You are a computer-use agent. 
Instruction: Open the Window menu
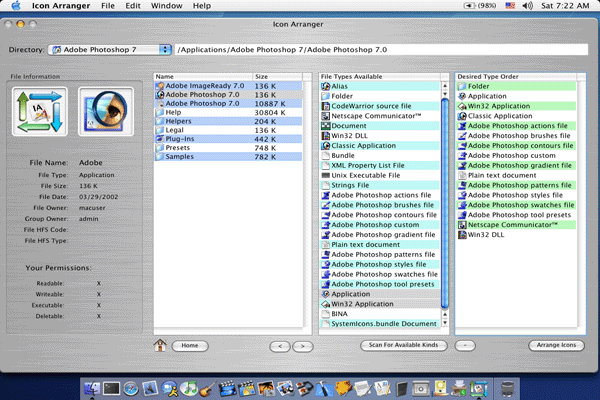[x=166, y=6]
